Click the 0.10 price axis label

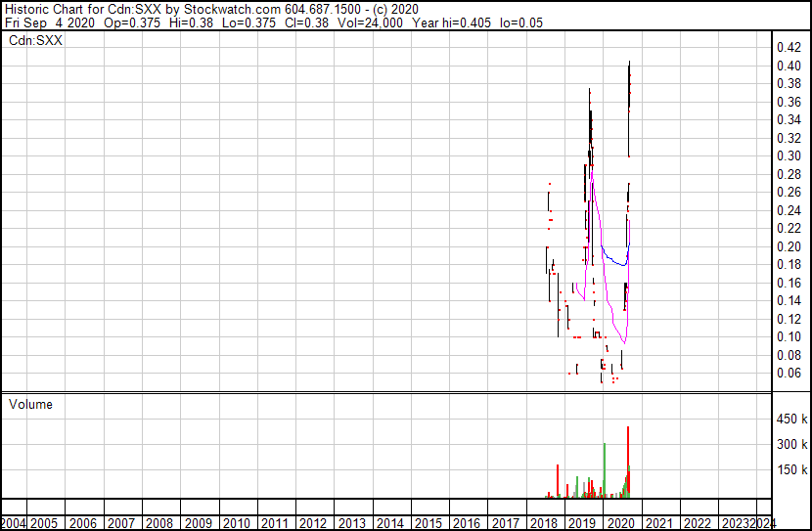(x=789, y=337)
